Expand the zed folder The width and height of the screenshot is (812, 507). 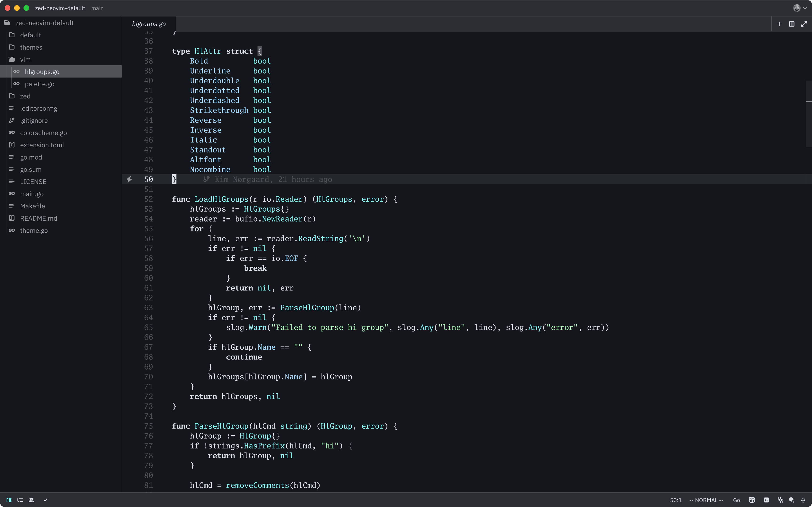[x=61, y=96]
